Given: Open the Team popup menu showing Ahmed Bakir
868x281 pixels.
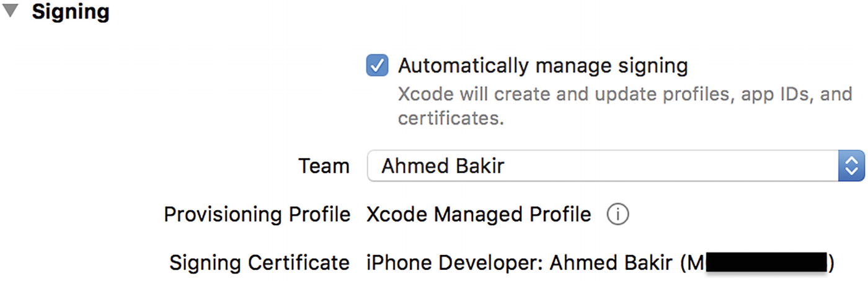Looking at the screenshot, I should (x=616, y=166).
